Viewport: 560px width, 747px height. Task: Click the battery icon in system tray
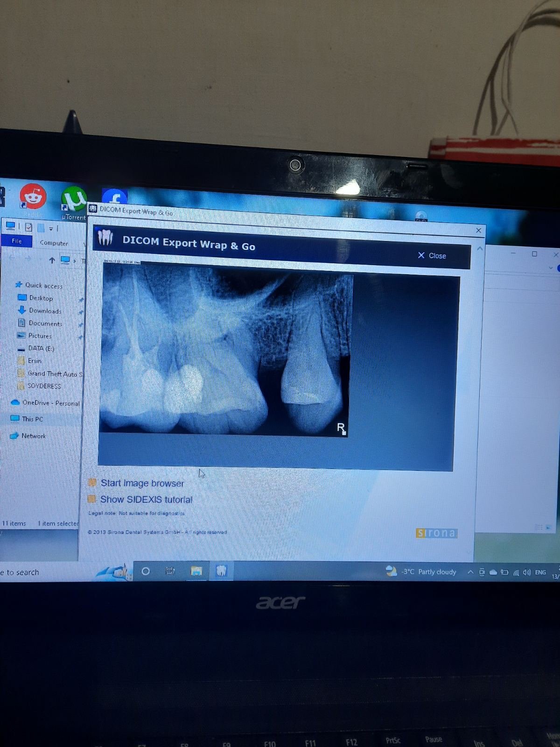(x=504, y=572)
